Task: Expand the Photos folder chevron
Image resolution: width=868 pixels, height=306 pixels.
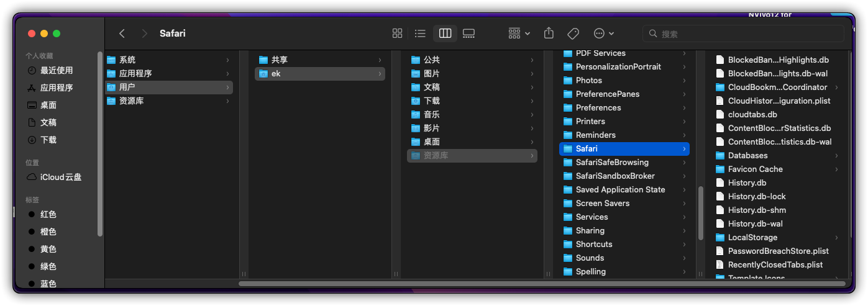Action: (684, 80)
